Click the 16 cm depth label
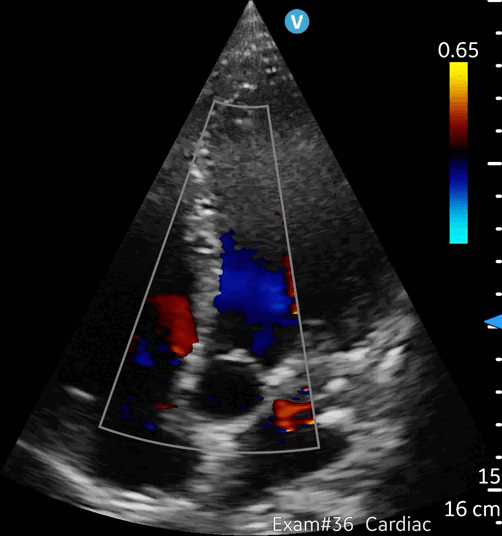The image size is (502, 536). (473, 509)
